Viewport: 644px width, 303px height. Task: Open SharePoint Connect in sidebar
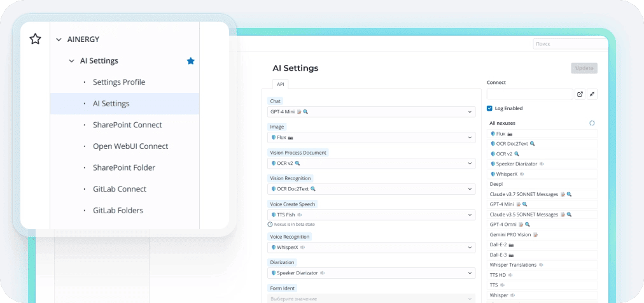[x=127, y=125]
